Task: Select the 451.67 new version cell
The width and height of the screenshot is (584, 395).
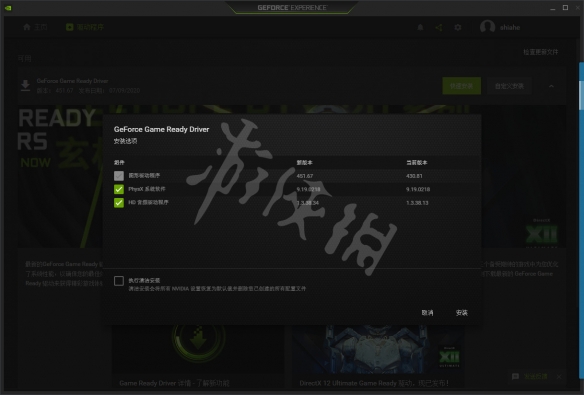Action: click(x=305, y=176)
